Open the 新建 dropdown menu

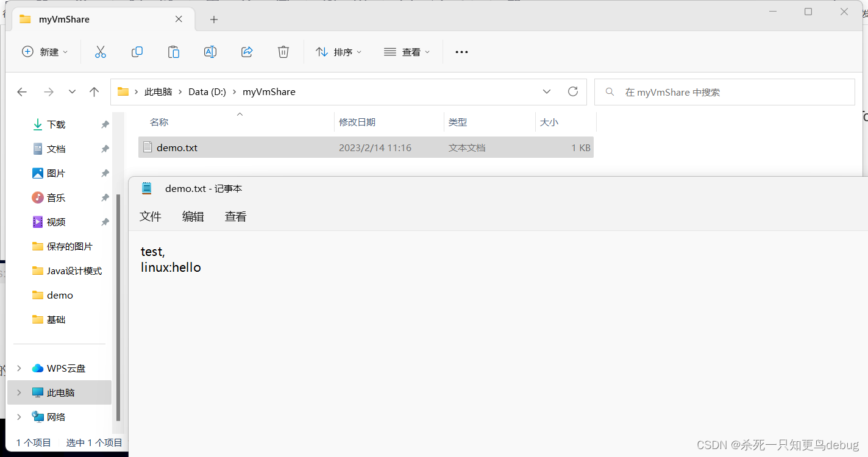(x=44, y=52)
